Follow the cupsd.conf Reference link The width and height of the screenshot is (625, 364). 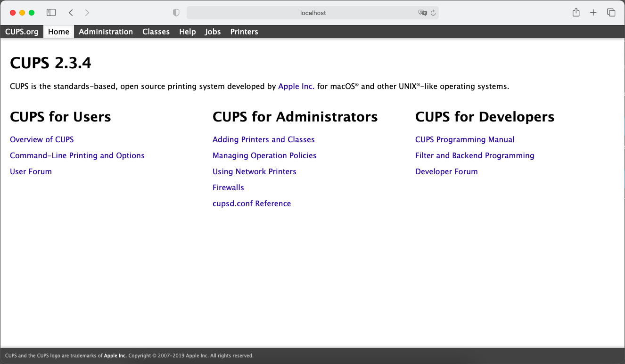coord(252,203)
